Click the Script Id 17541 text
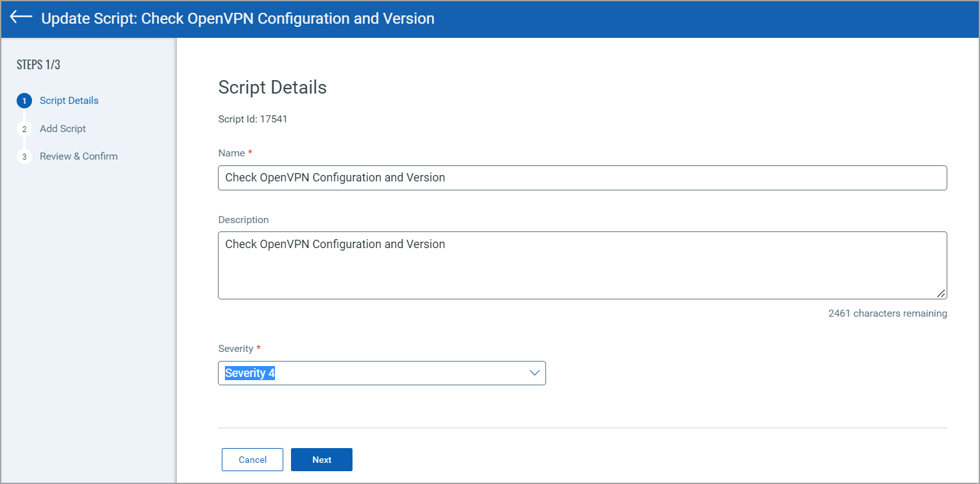The width and height of the screenshot is (980, 484). [253, 119]
